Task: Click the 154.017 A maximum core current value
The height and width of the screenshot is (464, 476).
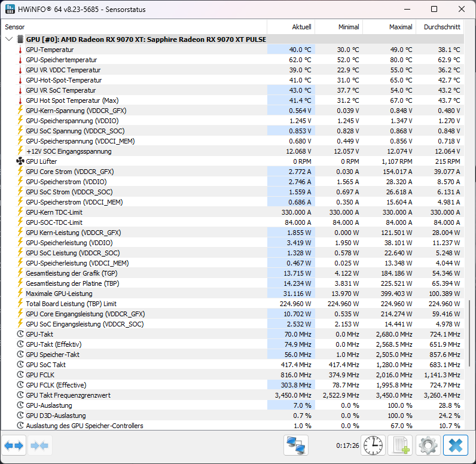Action: pyautogui.click(x=398, y=172)
